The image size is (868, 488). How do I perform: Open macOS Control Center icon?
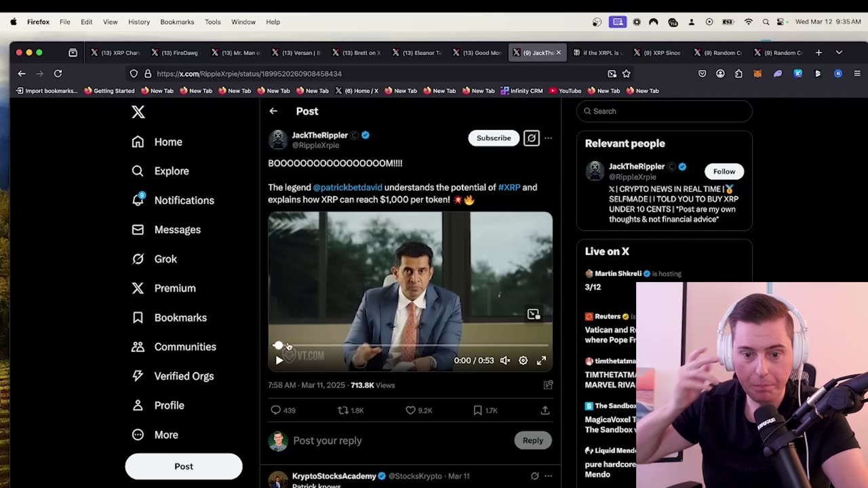point(782,22)
